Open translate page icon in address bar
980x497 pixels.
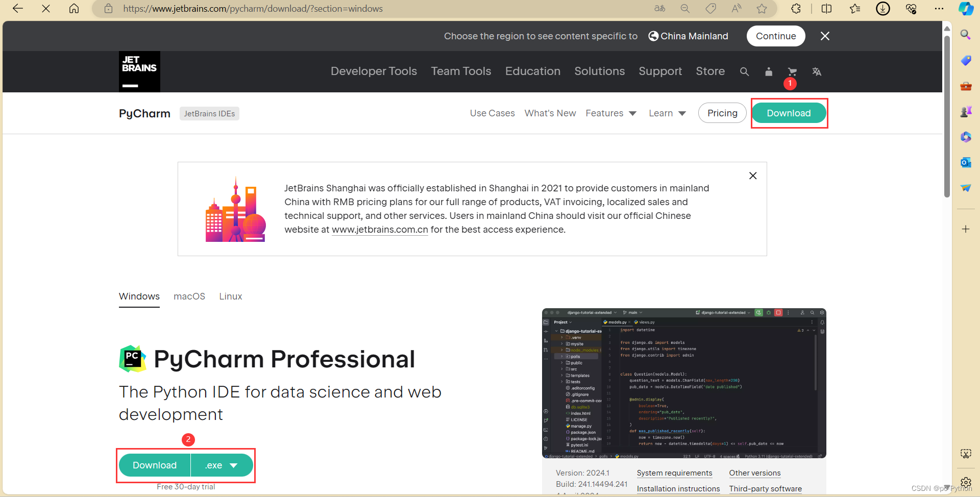(660, 9)
